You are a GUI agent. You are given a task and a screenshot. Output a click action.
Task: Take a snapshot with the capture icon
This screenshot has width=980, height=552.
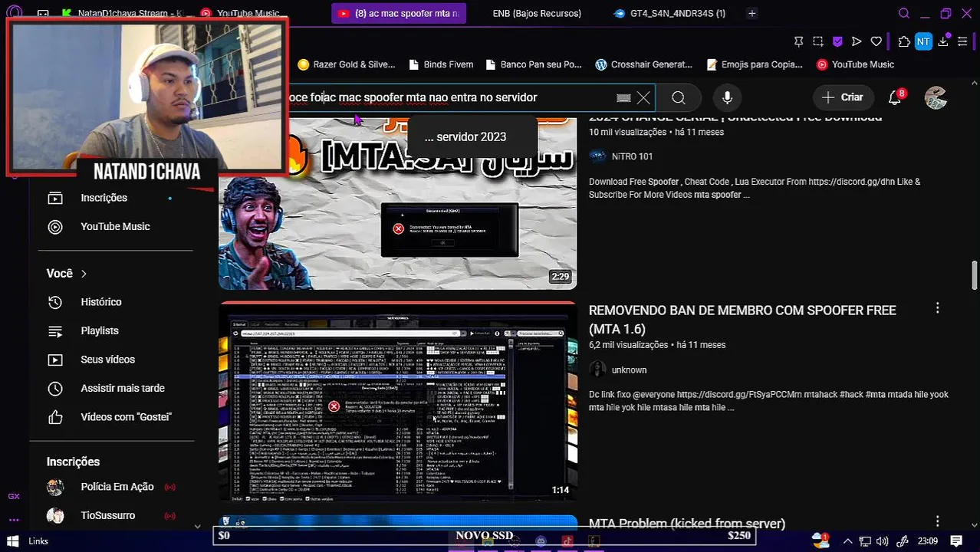(818, 41)
